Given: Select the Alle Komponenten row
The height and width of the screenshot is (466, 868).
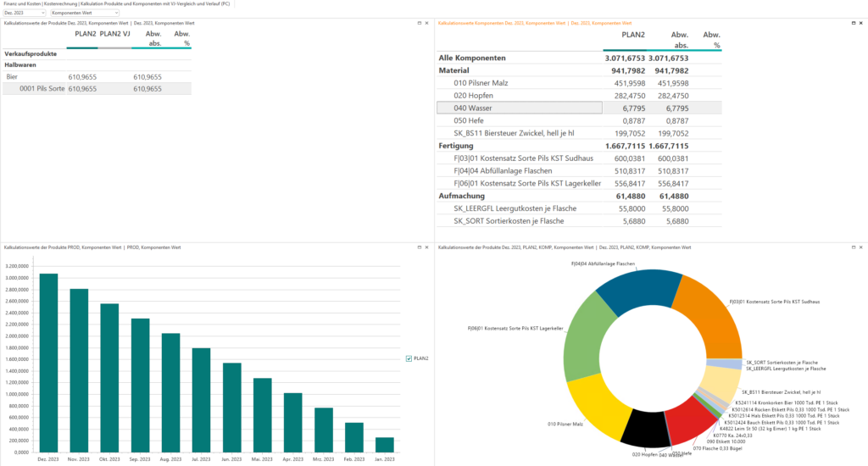Looking at the screenshot, I should [x=579, y=58].
